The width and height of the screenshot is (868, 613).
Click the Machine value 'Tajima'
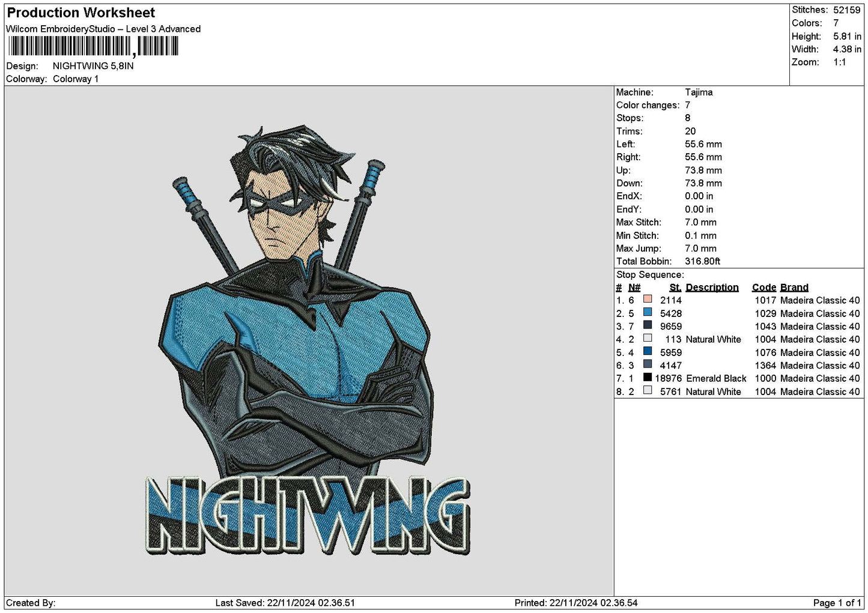point(699,92)
